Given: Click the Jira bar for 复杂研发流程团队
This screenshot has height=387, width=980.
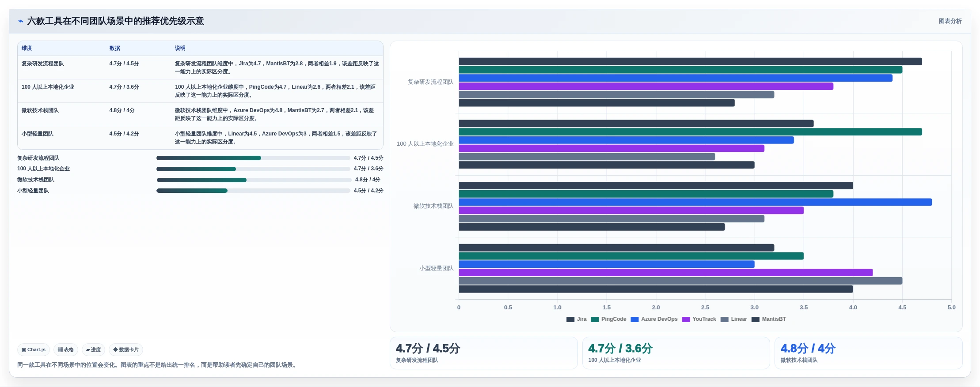Looking at the screenshot, I should (x=690, y=62).
